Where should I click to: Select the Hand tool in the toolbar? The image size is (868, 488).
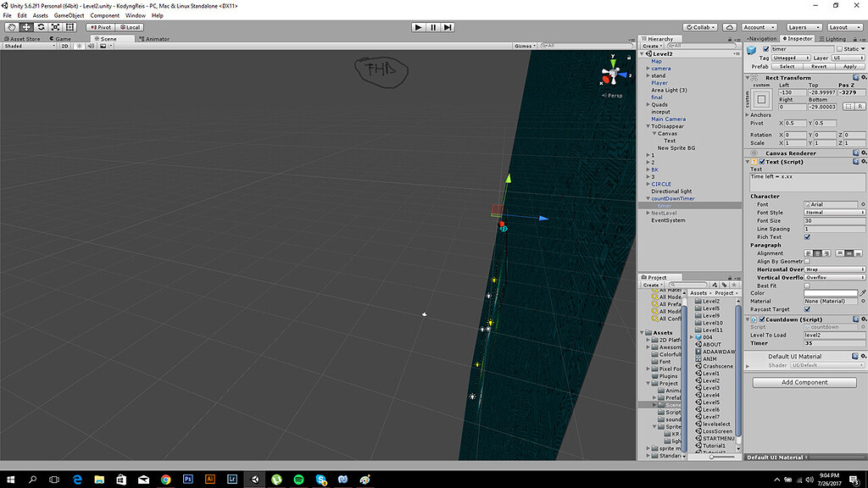pos(10,27)
